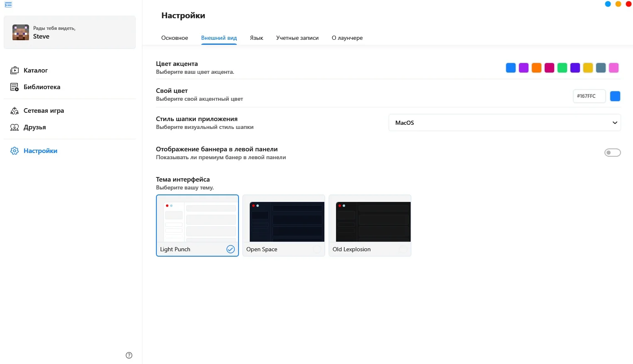Viewport: 633px width, 364px height.
Task: Toggle the left panel banner display switch
Action: pyautogui.click(x=612, y=153)
